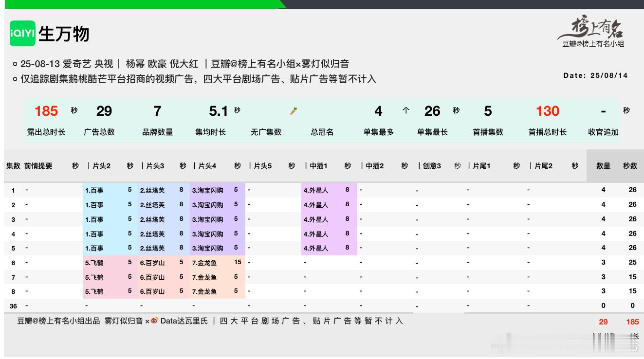Click the 集均时长 label

point(211,132)
